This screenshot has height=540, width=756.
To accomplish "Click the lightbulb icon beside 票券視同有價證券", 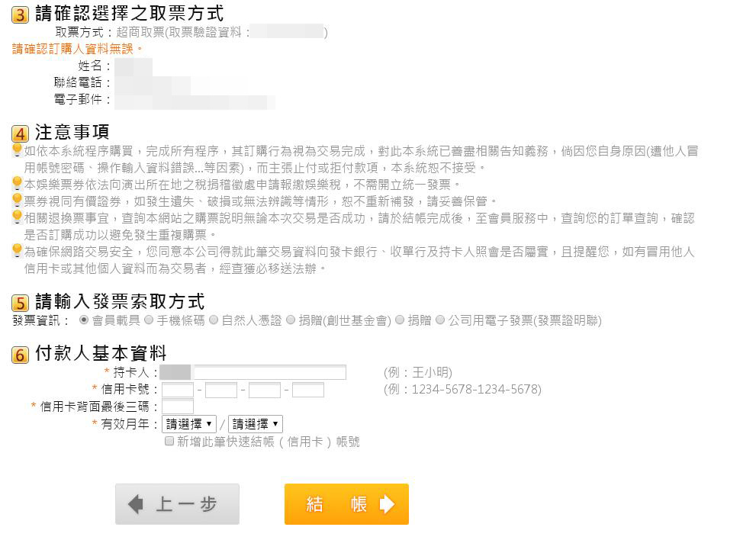I will tap(18, 200).
